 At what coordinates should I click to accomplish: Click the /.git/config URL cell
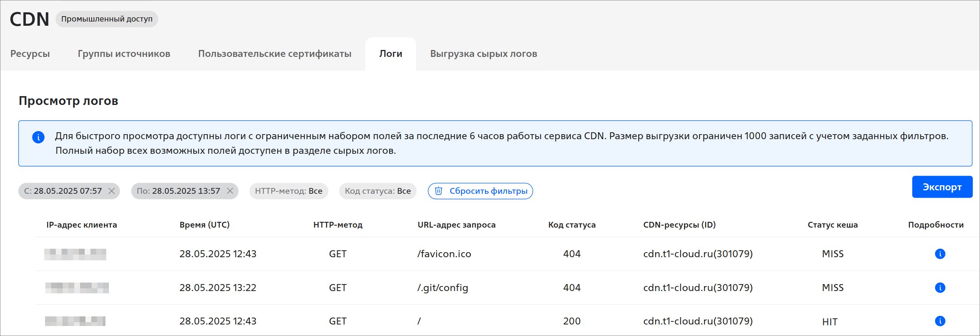[443, 288]
